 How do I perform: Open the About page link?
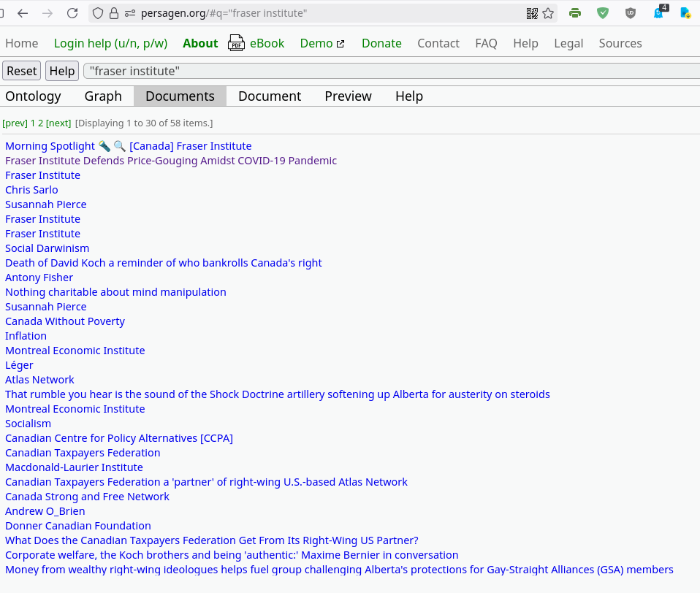(200, 43)
